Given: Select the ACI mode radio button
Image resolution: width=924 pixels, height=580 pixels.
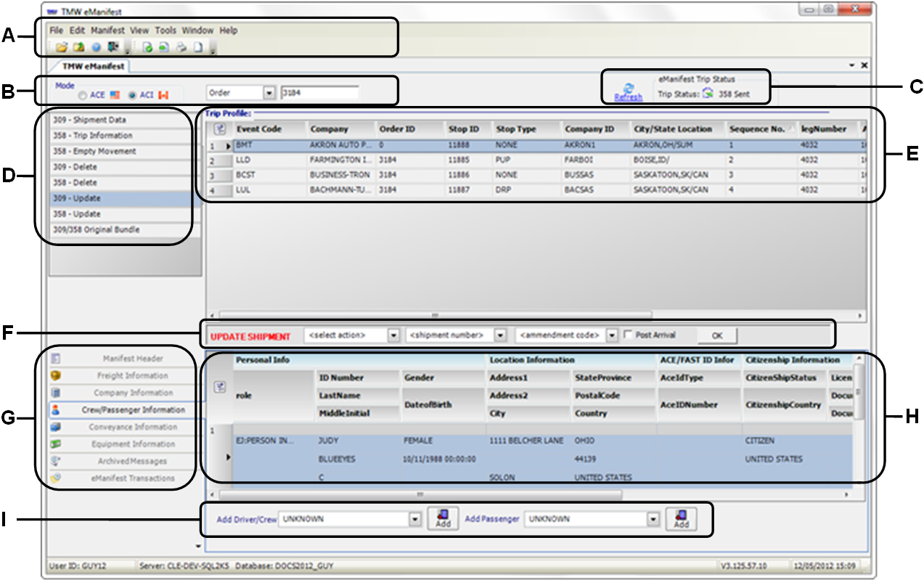Looking at the screenshot, I should (132, 95).
